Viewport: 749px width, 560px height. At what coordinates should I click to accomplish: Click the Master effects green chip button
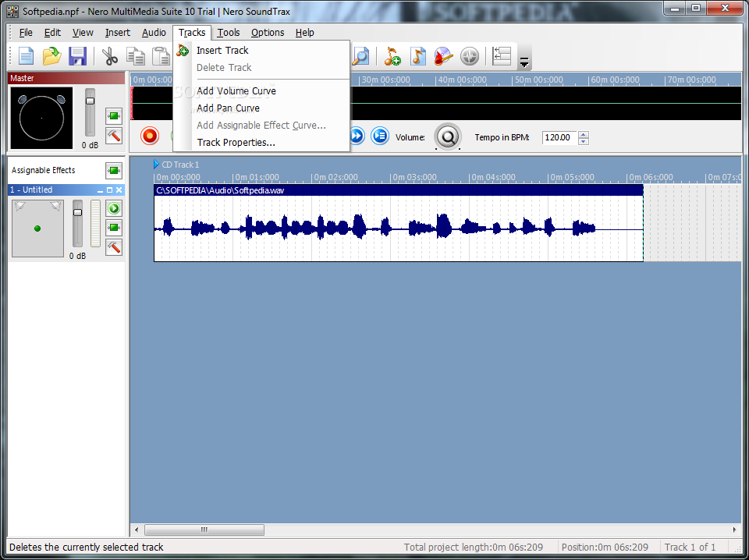[x=114, y=115]
